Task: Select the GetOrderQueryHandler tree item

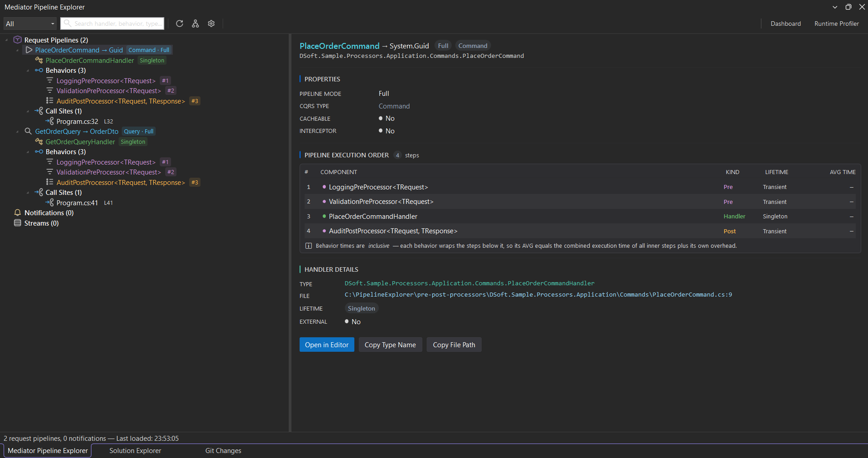Action: pyautogui.click(x=80, y=142)
